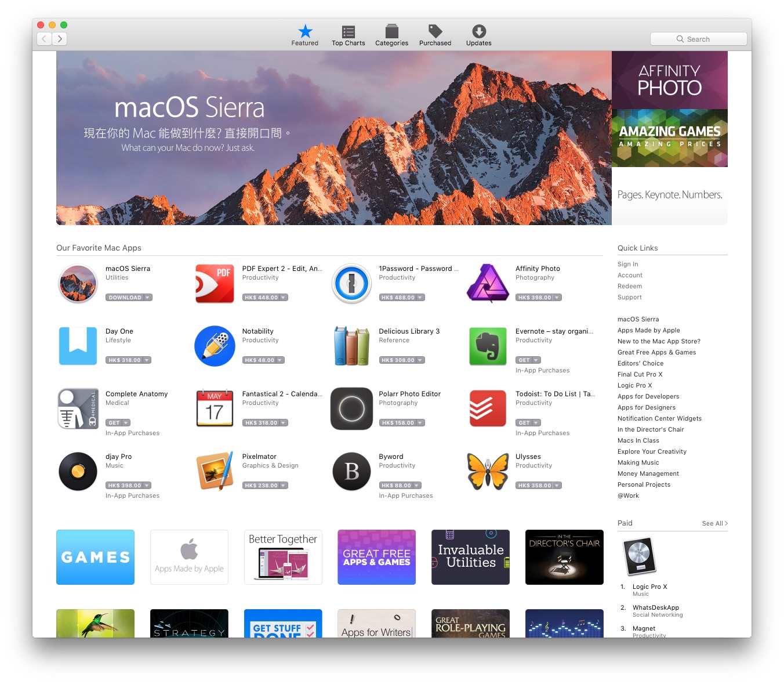The height and width of the screenshot is (684, 784).
Task: Open the In the Director's Chair tile
Action: [x=564, y=557]
